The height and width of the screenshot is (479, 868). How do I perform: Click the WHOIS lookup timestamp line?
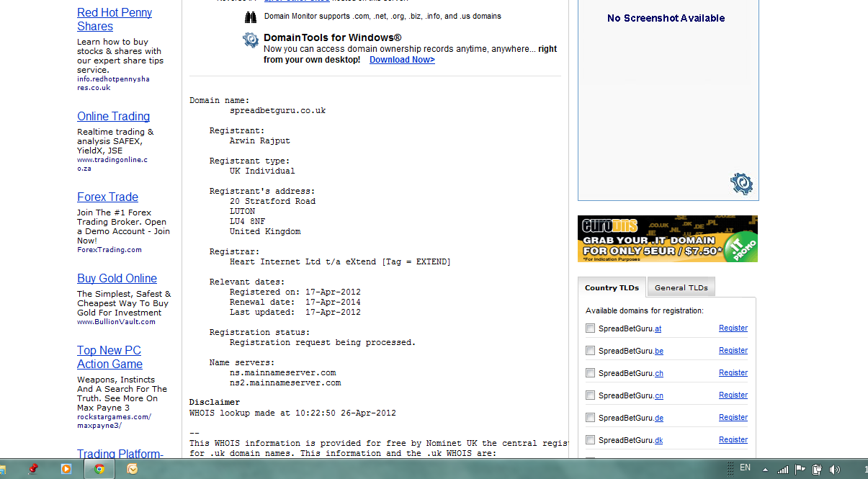[x=292, y=413]
